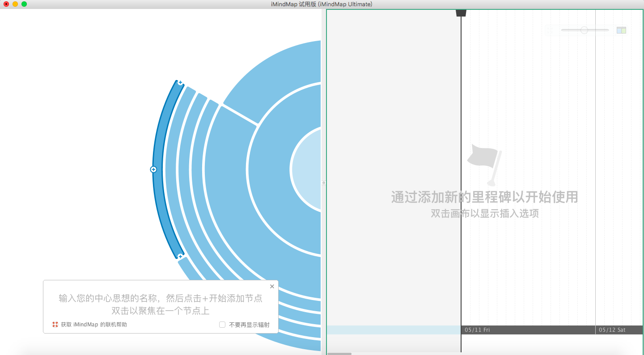Click the plus icon at bottom of selected arc

(x=180, y=256)
